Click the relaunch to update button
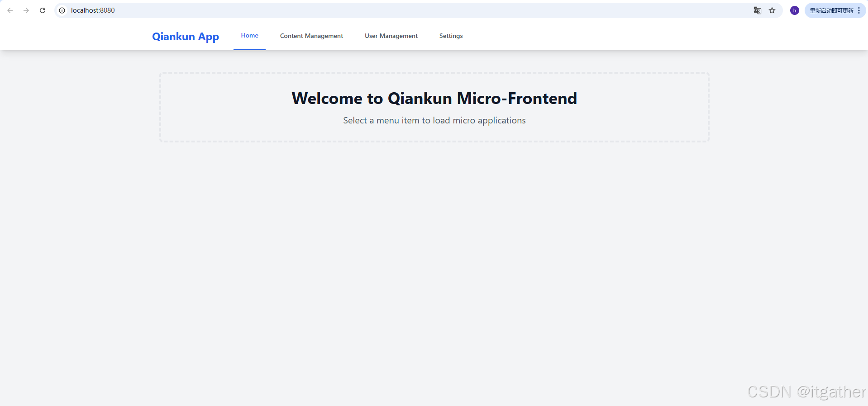Image resolution: width=868 pixels, height=406 pixels. pos(831,10)
